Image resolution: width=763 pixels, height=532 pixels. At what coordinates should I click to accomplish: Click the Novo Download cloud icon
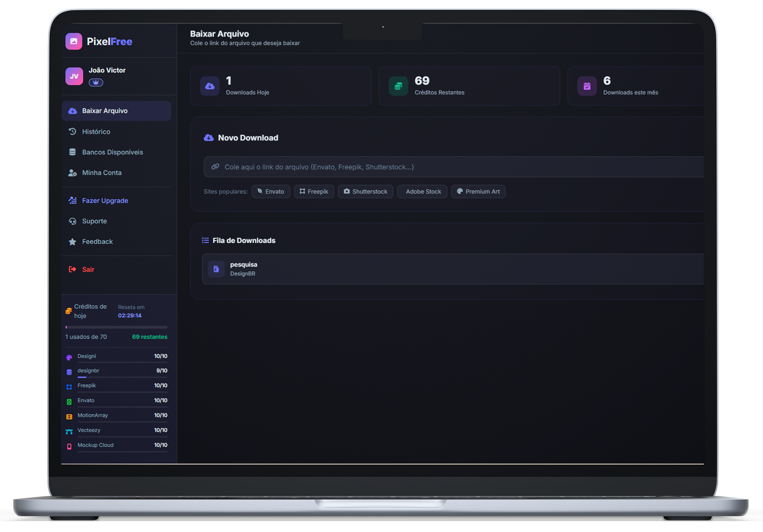click(x=209, y=138)
